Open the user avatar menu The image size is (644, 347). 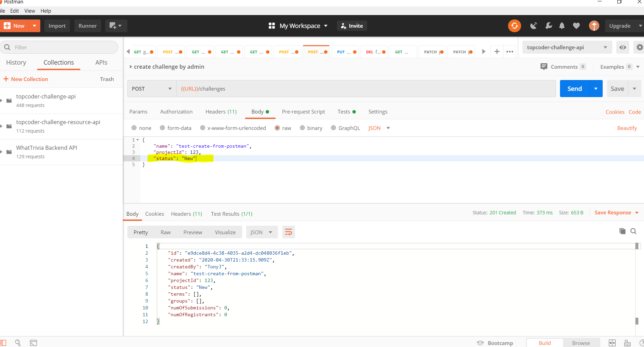tap(594, 26)
